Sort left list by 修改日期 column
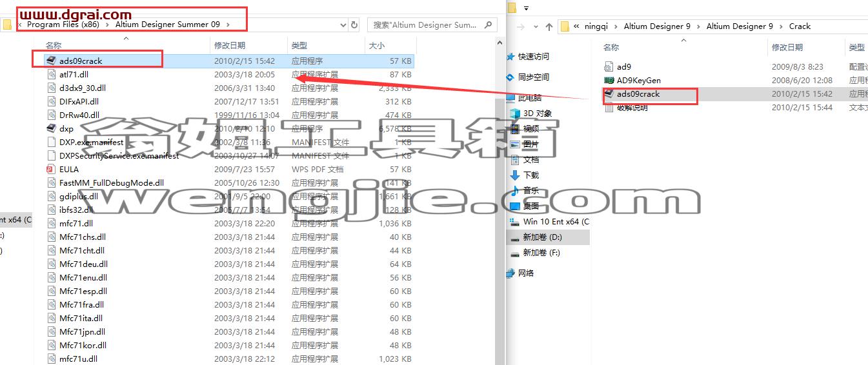Image resolution: width=868 pixels, height=365 pixels. coord(230,46)
